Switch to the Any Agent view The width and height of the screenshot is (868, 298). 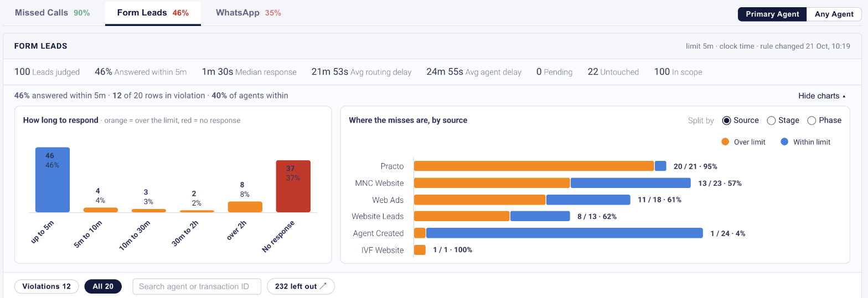click(834, 14)
